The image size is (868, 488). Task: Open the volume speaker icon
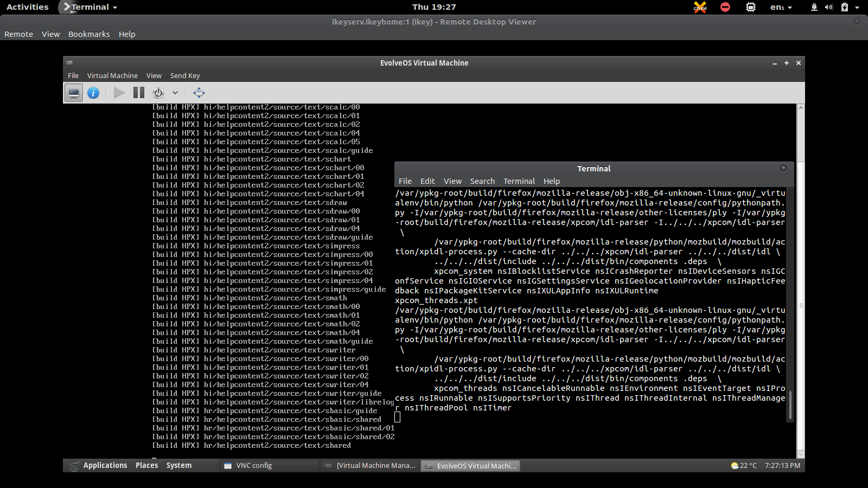coord(829,7)
